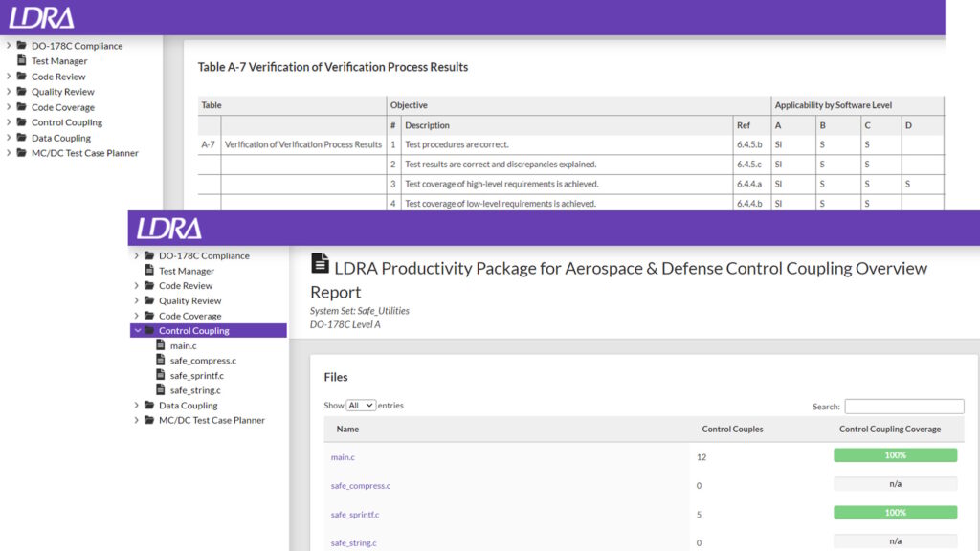Open safe_sprintf.c label in sidebar tree
Image resolution: width=980 pixels, height=551 pixels.
[x=197, y=375]
